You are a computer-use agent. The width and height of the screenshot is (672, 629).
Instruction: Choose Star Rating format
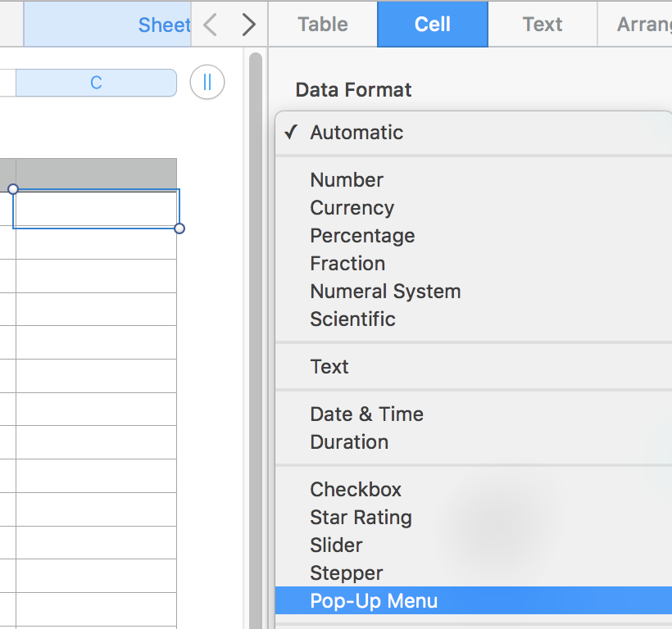pos(361,518)
